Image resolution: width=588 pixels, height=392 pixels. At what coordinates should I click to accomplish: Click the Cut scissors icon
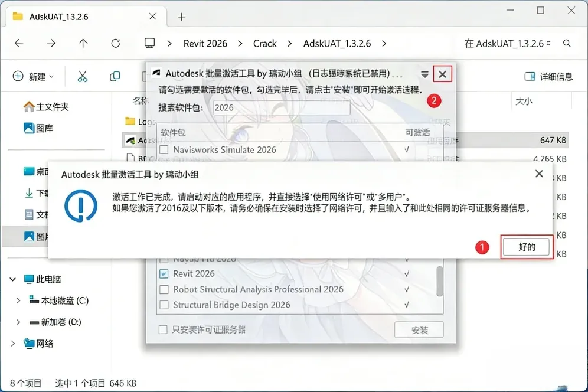tap(83, 77)
